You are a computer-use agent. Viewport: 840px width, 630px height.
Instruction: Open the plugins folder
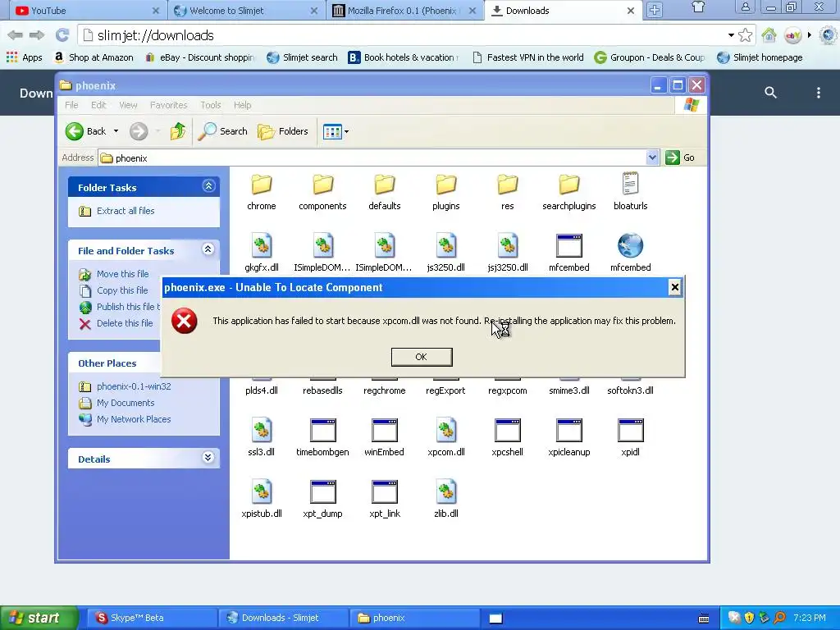tap(445, 192)
